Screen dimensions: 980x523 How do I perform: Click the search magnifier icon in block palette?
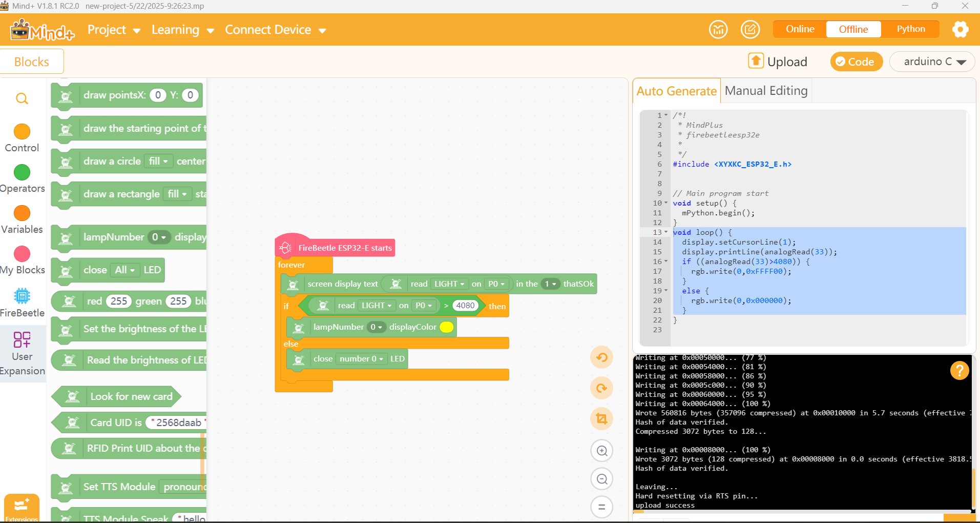pos(22,98)
